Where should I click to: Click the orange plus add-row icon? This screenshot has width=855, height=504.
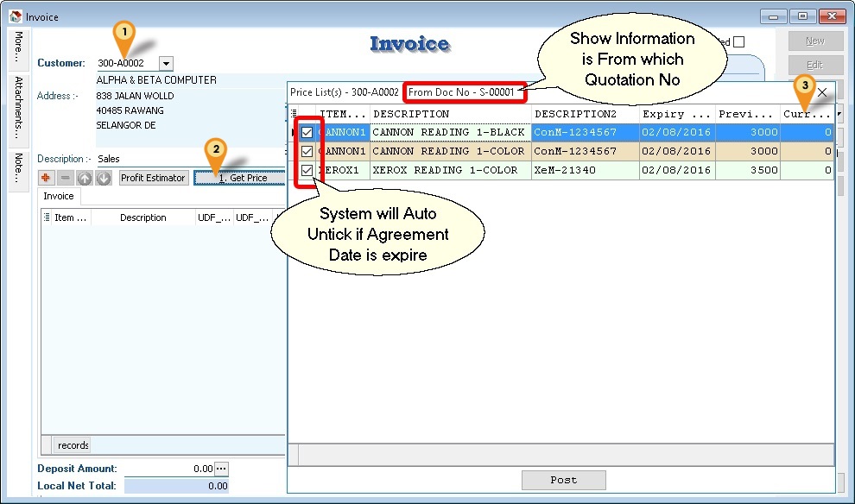[47, 178]
